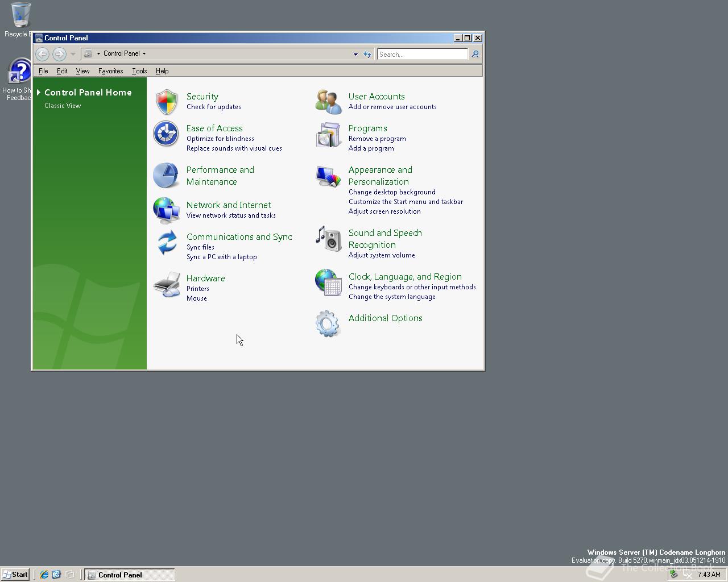728x582 pixels.
Task: Open the Clock, Language, and Region globe icon
Action: click(x=328, y=282)
